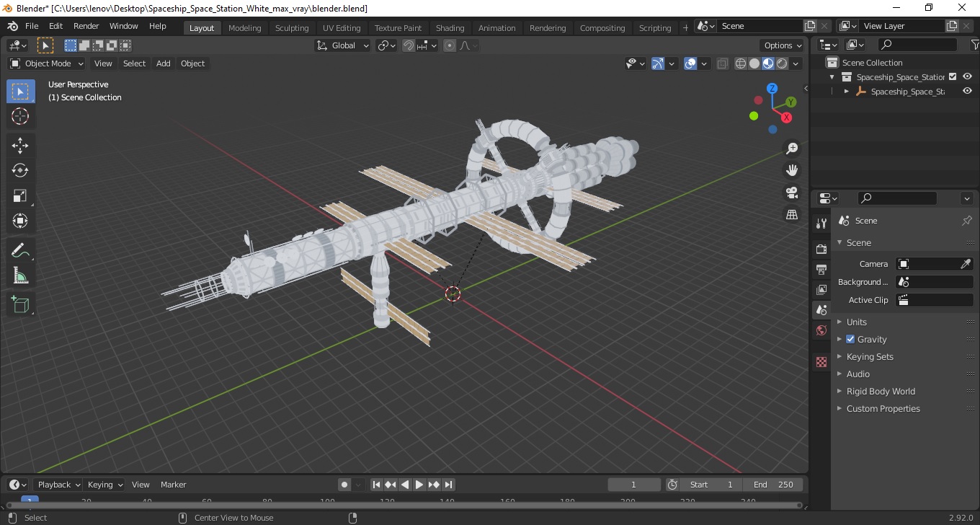Open the Render properties tab
This screenshot has height=525, width=980.
click(821, 250)
